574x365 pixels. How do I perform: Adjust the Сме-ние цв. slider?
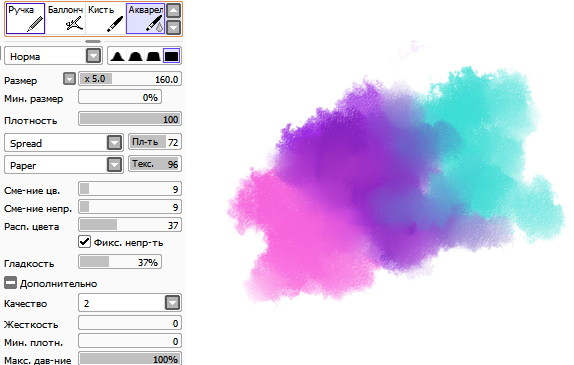130,189
